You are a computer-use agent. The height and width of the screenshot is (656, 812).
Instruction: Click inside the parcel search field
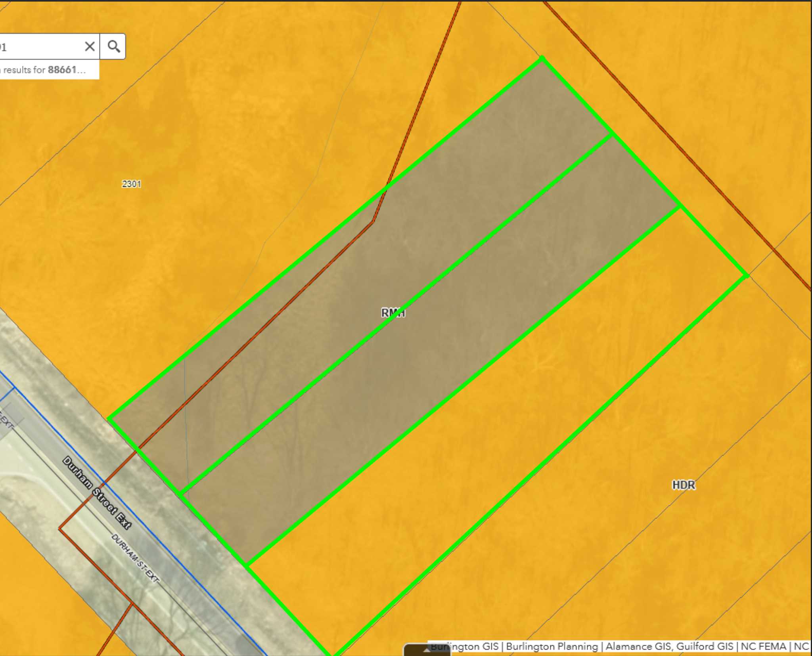[x=40, y=47]
